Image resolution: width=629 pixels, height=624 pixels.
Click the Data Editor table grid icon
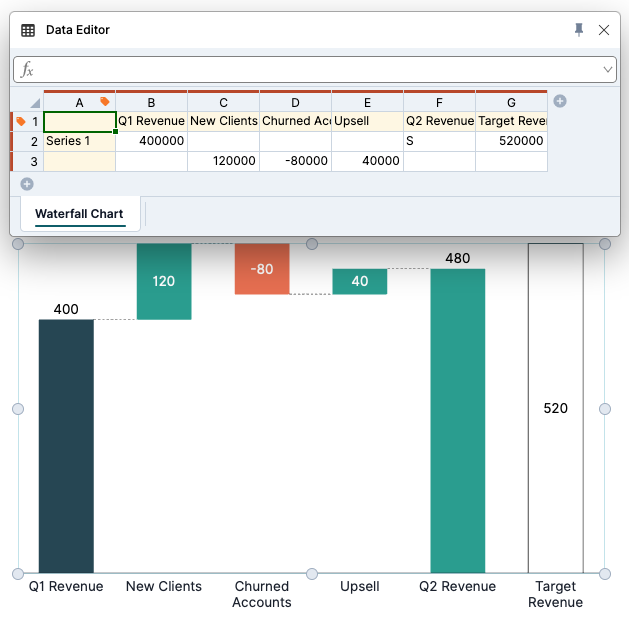click(x=28, y=30)
